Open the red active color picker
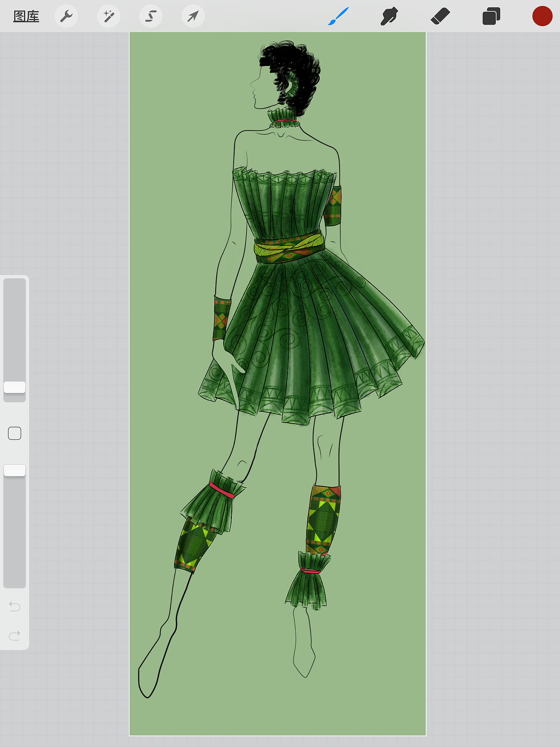The height and width of the screenshot is (747, 560). pyautogui.click(x=542, y=16)
